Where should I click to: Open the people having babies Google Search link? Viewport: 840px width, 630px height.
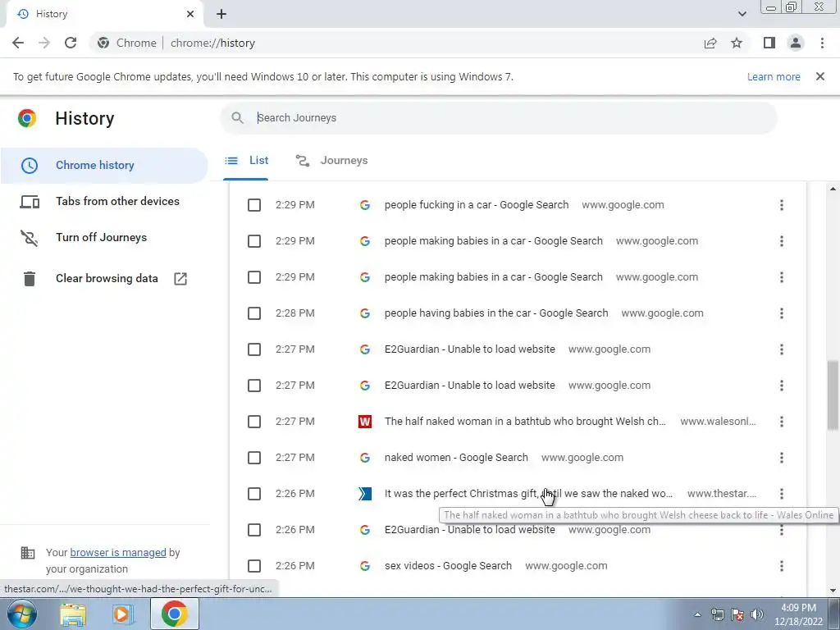pyautogui.click(x=496, y=313)
